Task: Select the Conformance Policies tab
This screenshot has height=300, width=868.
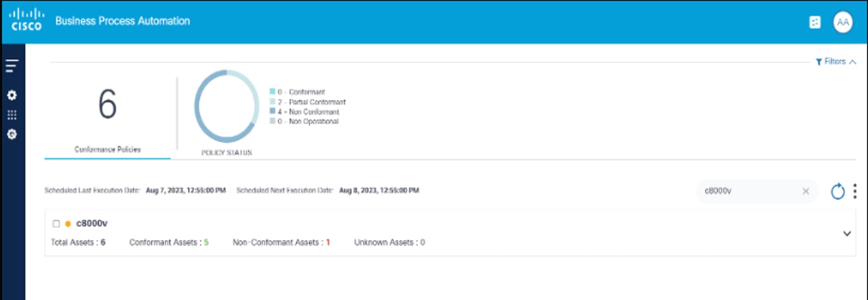Action: pyautogui.click(x=107, y=149)
